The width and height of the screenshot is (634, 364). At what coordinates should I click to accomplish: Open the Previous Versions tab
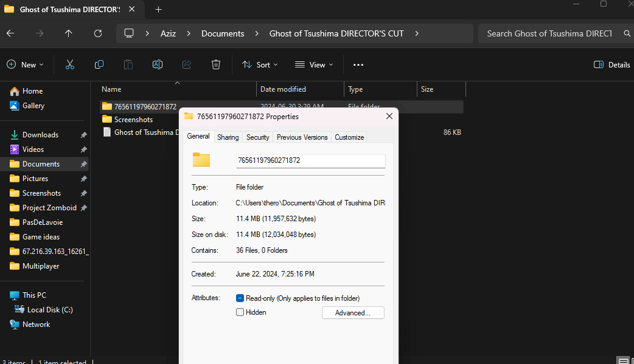coord(302,137)
